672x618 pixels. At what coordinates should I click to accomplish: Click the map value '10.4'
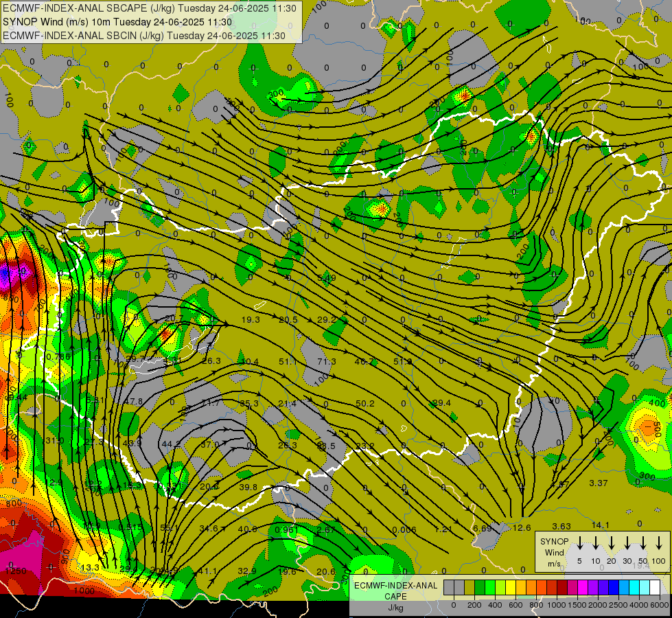click(250, 362)
